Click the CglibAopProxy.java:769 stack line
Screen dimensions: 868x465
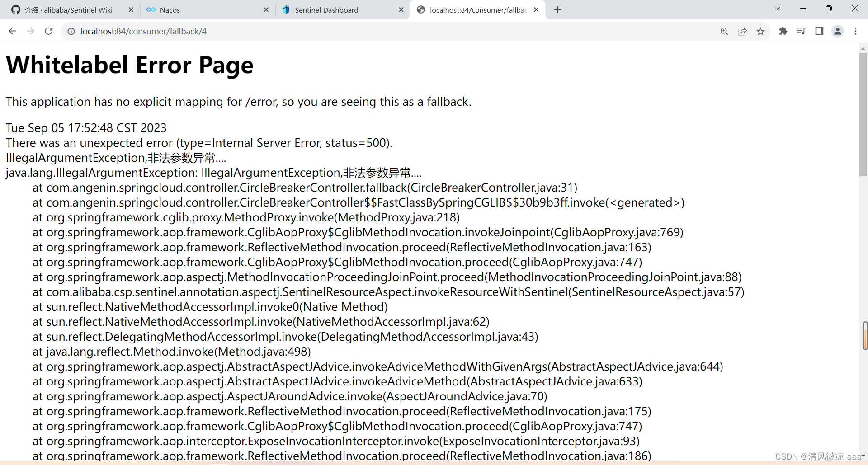point(358,232)
